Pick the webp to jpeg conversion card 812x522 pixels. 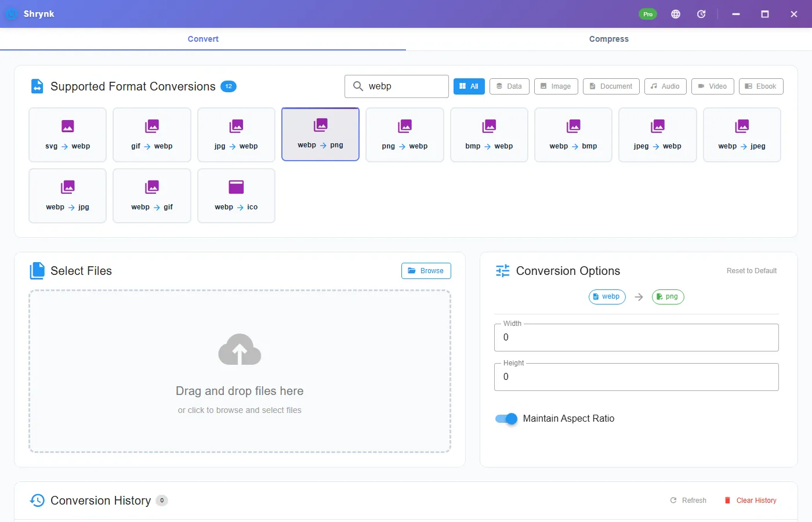click(x=742, y=135)
